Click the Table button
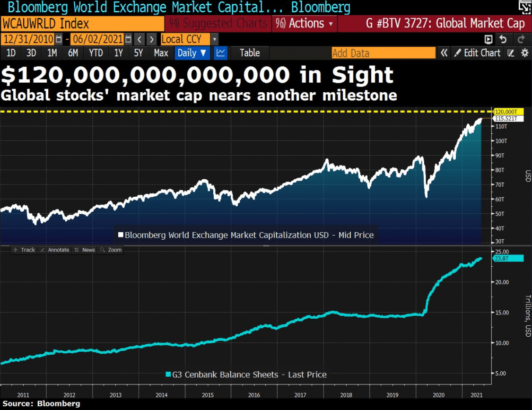 (250, 53)
